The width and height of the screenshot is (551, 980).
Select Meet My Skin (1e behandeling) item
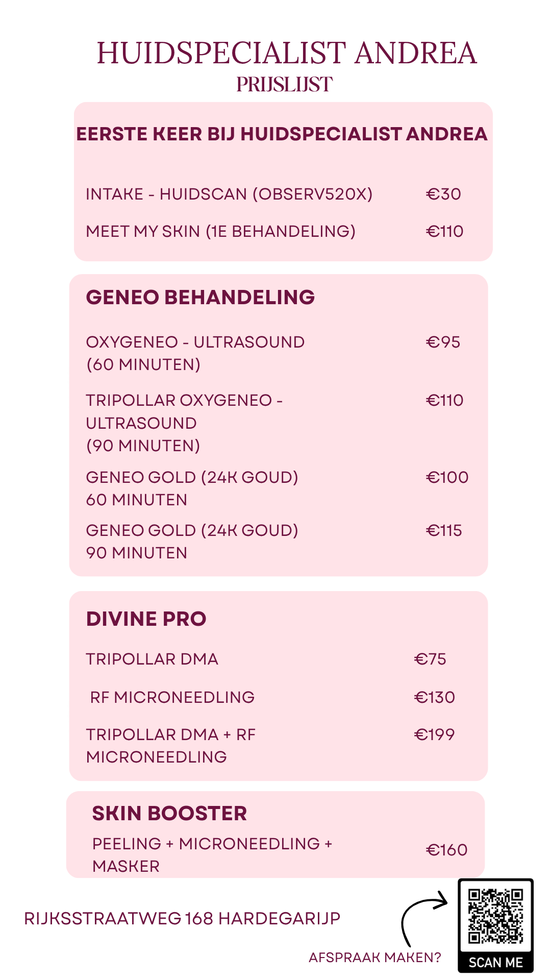coord(220,232)
